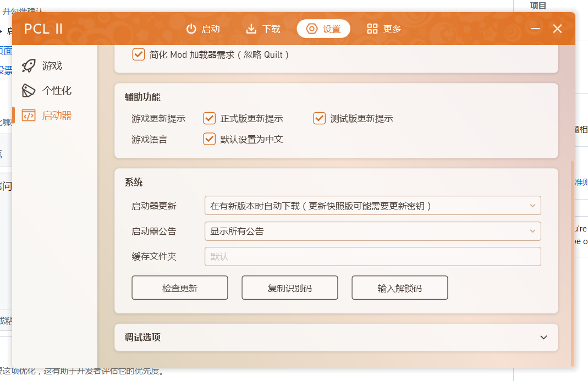Screen dimensions: 588x381
Task: Uncheck 简化 Mod 加载器需求
Action: pos(138,54)
